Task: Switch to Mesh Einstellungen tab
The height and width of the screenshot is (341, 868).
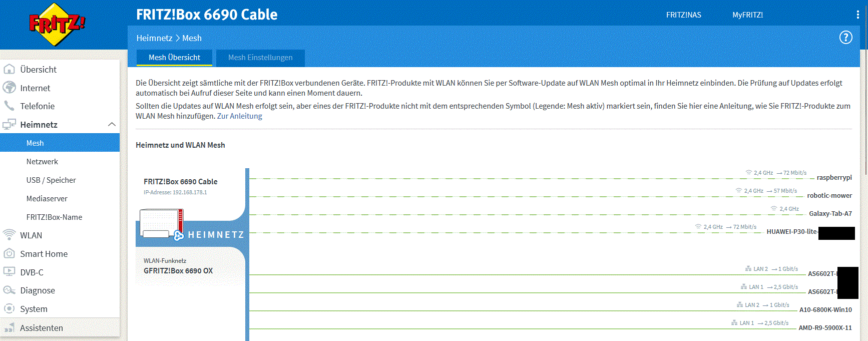Action: tap(260, 58)
